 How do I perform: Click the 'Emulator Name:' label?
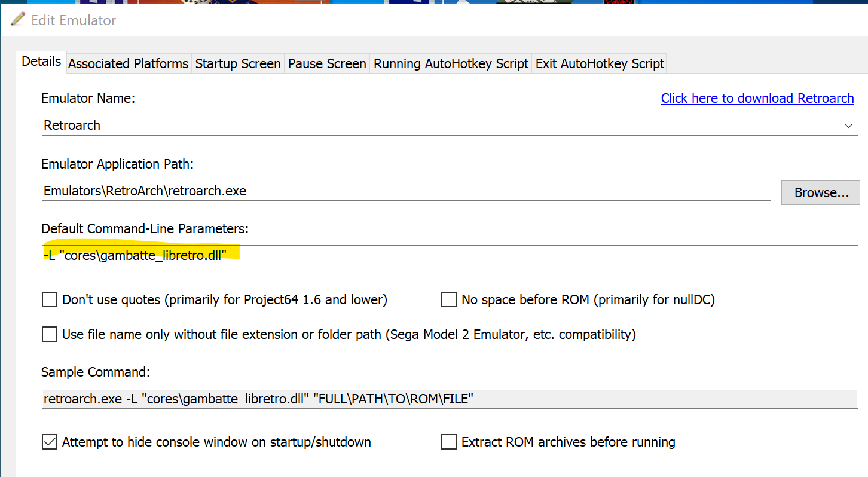88,98
